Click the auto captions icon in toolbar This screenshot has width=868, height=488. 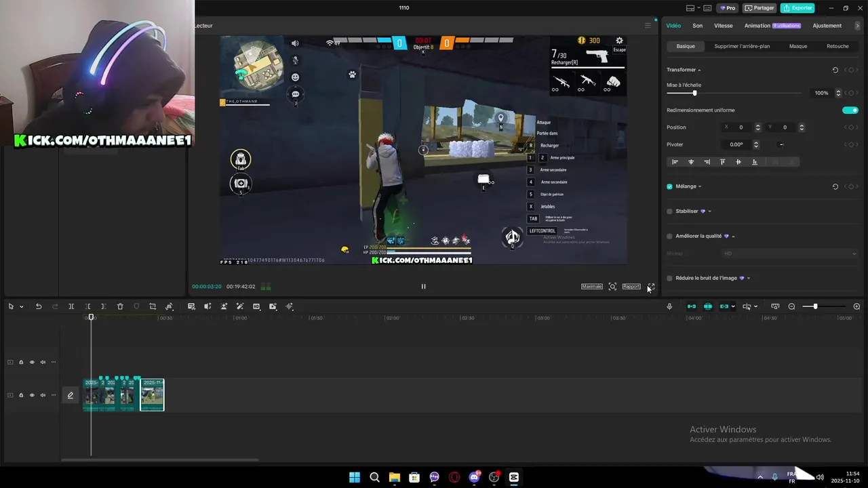tap(191, 306)
